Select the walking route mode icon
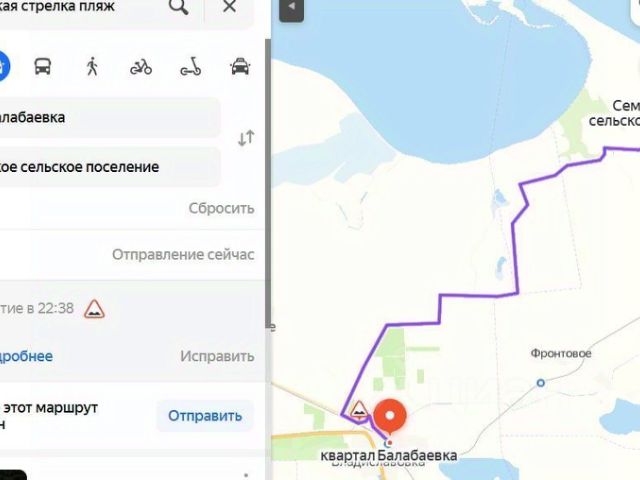 tap(93, 66)
